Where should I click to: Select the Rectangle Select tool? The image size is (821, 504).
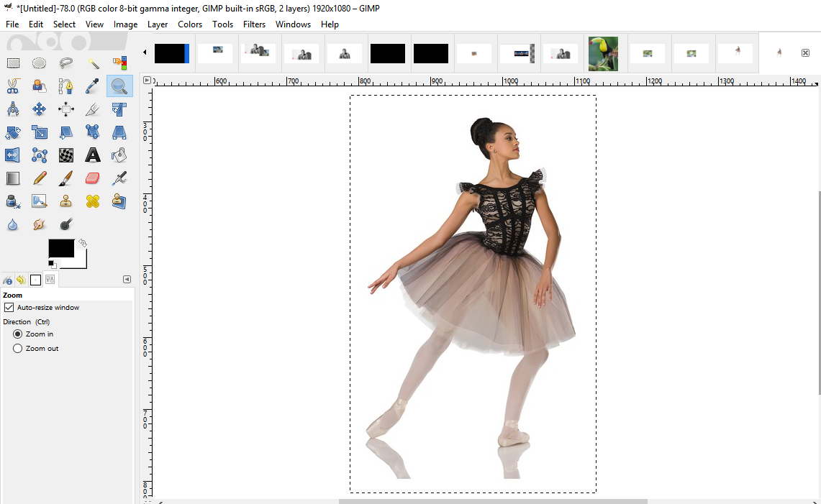coord(13,63)
